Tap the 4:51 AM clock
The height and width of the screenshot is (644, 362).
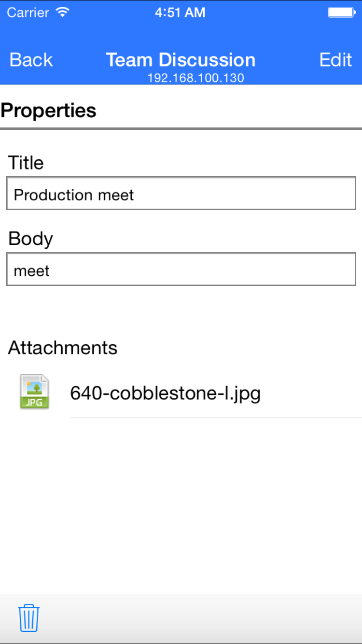point(180,13)
